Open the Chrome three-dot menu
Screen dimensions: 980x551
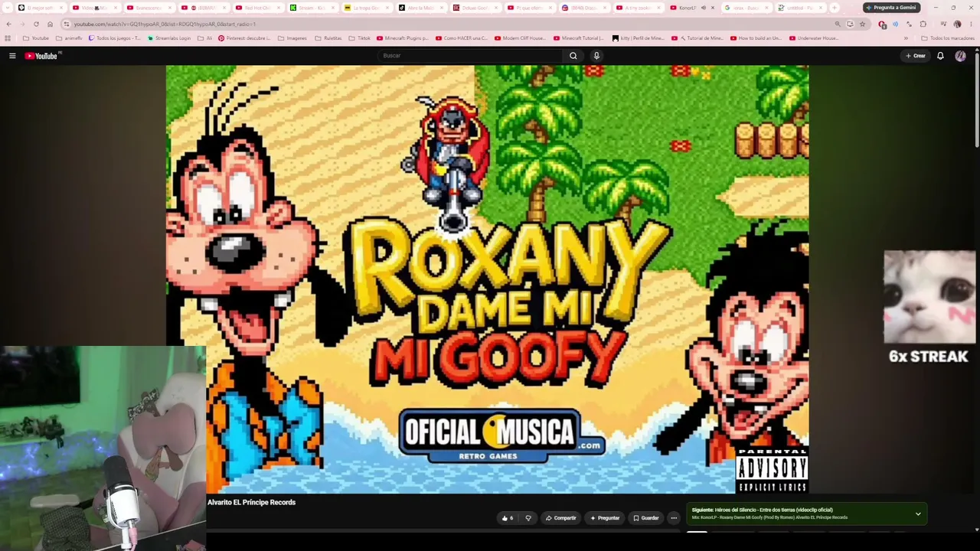tap(971, 24)
